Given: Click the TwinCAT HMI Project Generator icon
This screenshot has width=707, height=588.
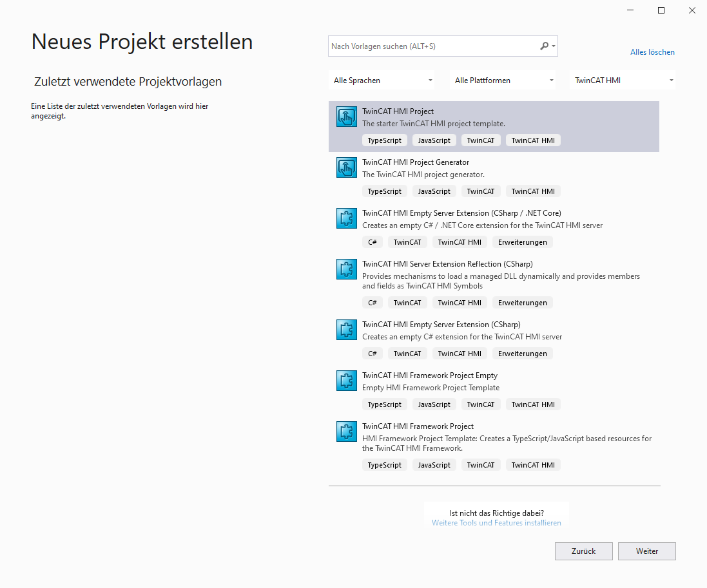Looking at the screenshot, I should [x=346, y=168].
